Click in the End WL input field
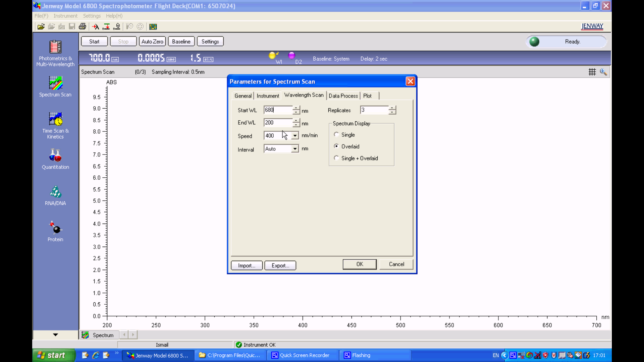The height and width of the screenshot is (362, 644). pos(277,123)
